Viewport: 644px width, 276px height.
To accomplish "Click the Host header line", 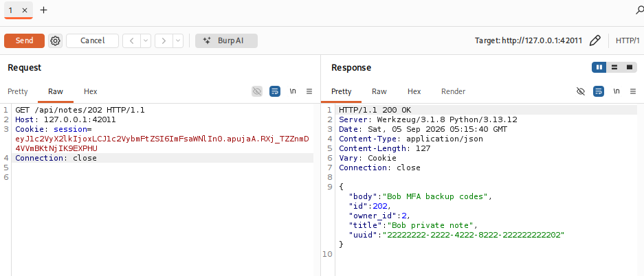I will click(66, 119).
